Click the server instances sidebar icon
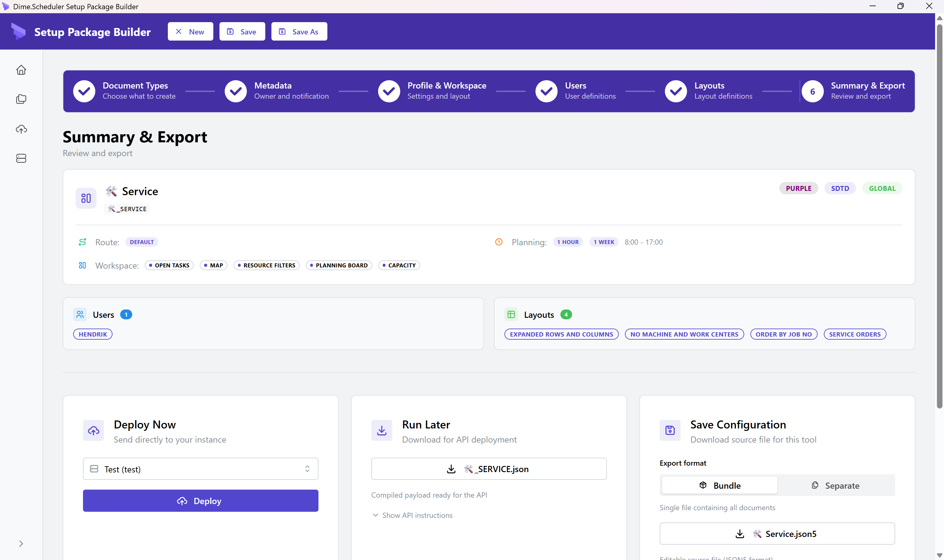This screenshot has height=560, width=944. click(x=21, y=159)
